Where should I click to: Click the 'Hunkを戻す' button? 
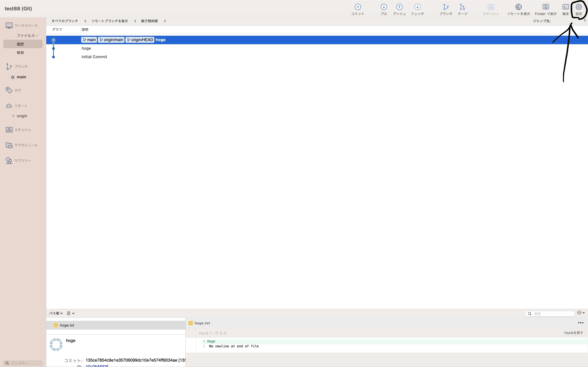coord(573,333)
